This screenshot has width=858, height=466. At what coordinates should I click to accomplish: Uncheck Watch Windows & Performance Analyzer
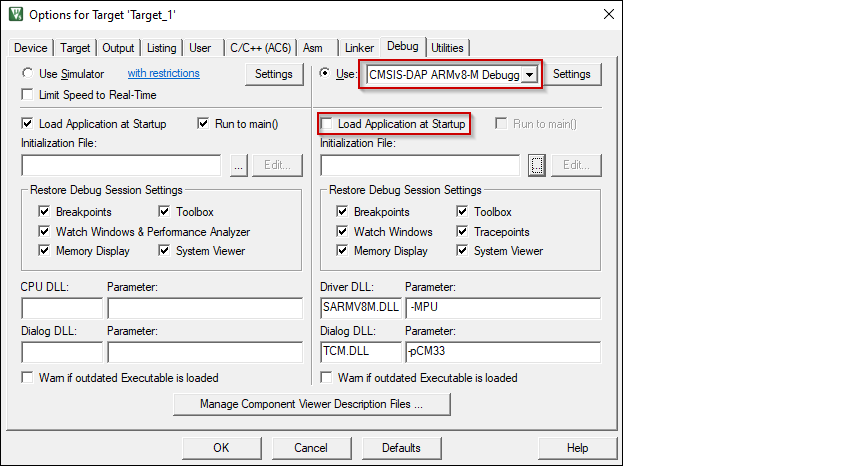(44, 232)
